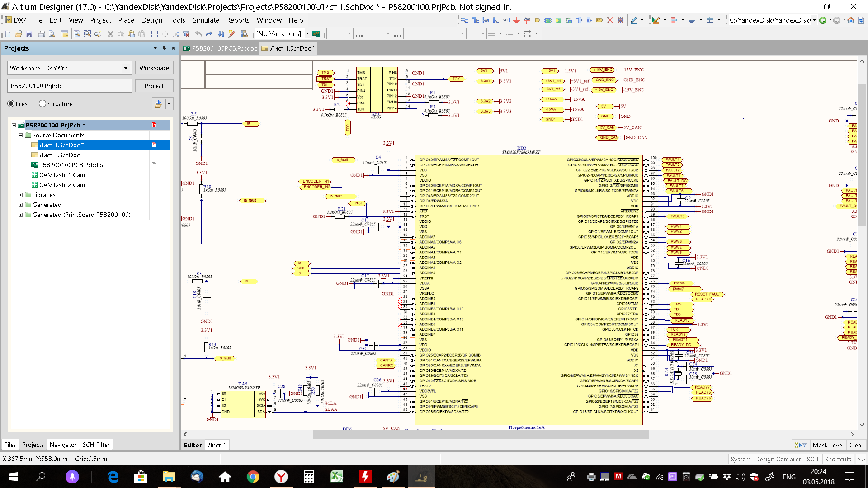Switch to the P58200100PCB.Pcbdoc tab
The height and width of the screenshot is (488, 868).
coord(220,48)
